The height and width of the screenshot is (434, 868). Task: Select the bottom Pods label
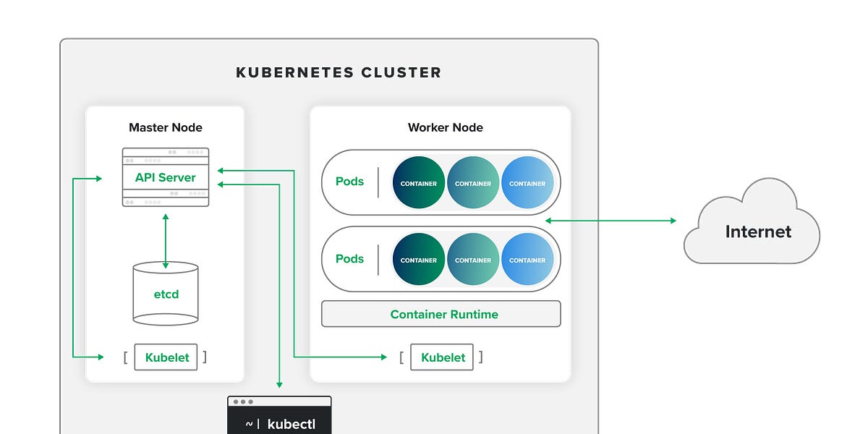(x=349, y=259)
